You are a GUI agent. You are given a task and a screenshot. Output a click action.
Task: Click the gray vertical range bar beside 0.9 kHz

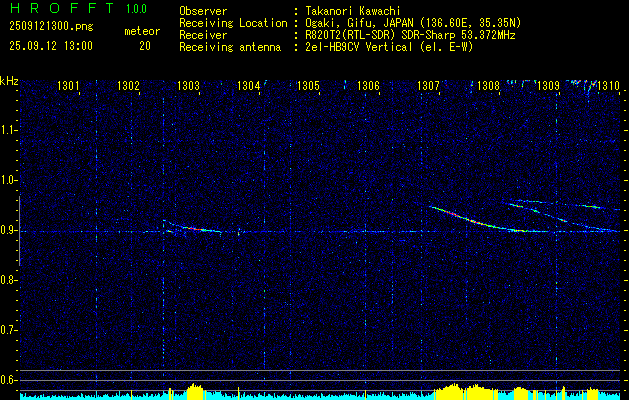(x=19, y=231)
